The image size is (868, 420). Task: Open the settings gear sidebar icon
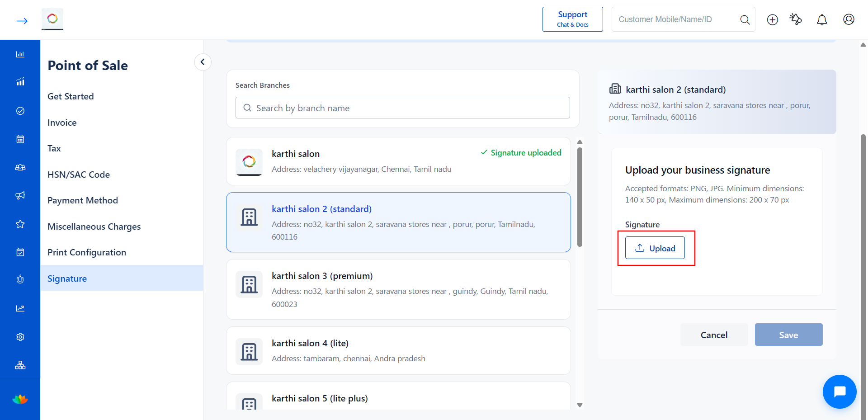coord(20,337)
